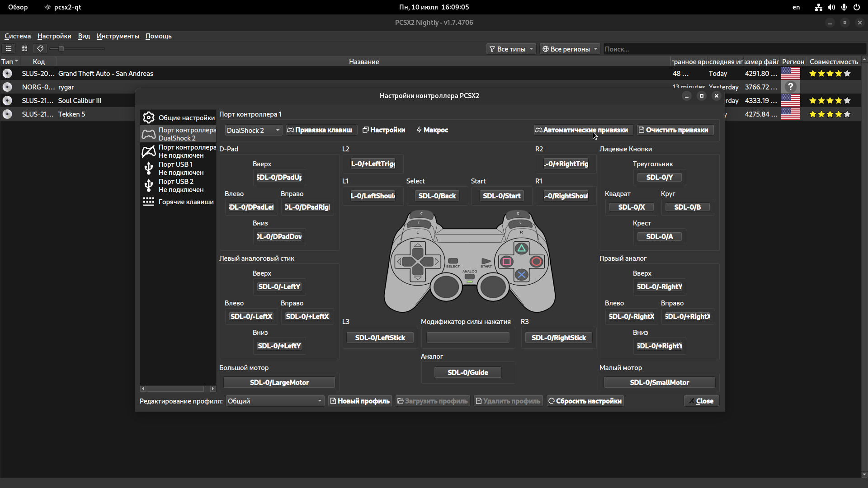Rebind Start binding SDL-0/Start

[501, 196]
